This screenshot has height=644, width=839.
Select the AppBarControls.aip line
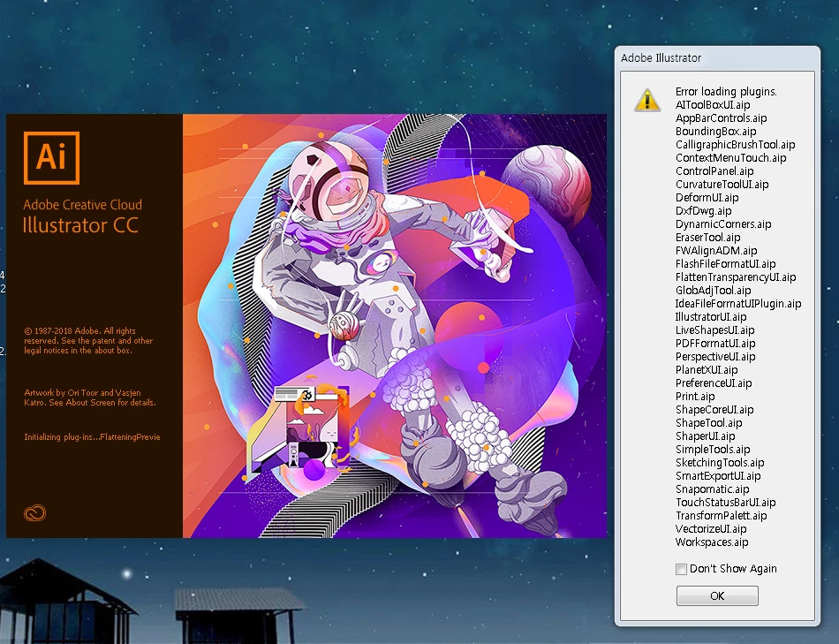(721, 118)
